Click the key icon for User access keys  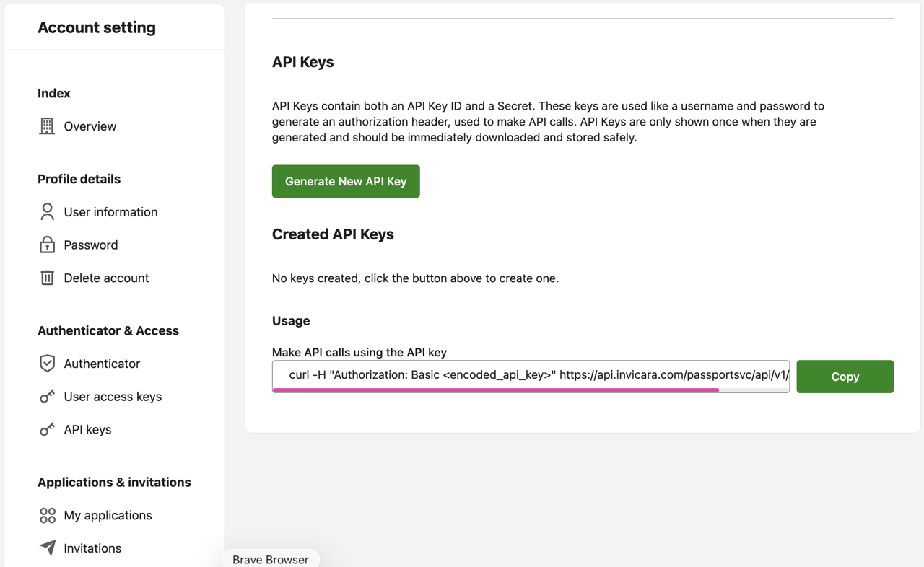coord(47,396)
